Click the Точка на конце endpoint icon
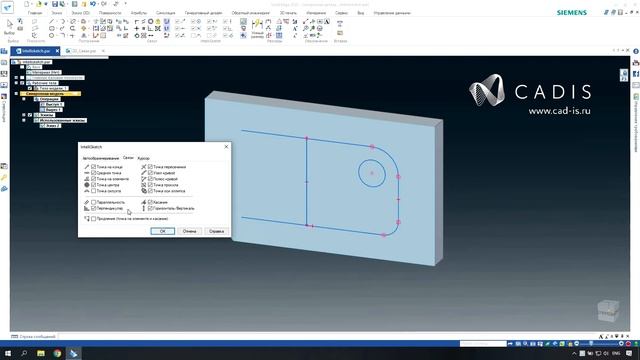This screenshot has width=640, height=360. click(87, 167)
